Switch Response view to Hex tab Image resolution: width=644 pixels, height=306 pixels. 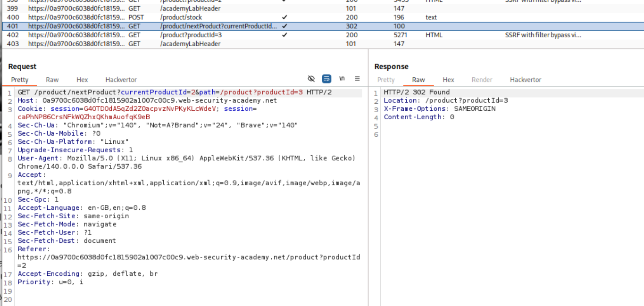[x=448, y=80]
